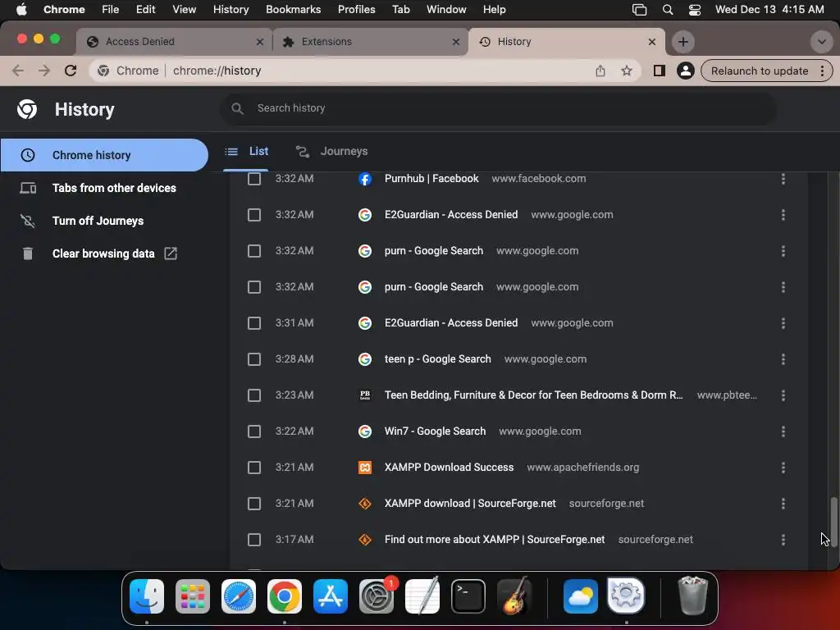The width and height of the screenshot is (840, 630).
Task: Open external link icon beside Clear browsing data
Action: [171, 253]
